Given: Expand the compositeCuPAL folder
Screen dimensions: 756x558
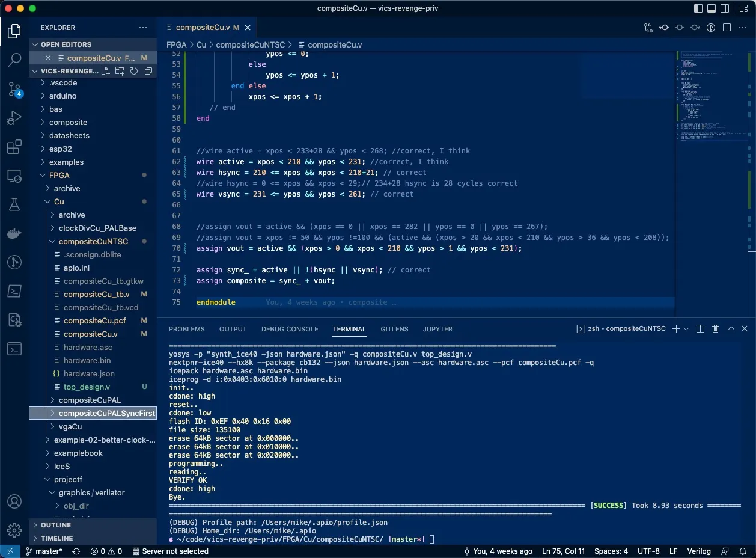Looking at the screenshot, I should [x=90, y=400].
